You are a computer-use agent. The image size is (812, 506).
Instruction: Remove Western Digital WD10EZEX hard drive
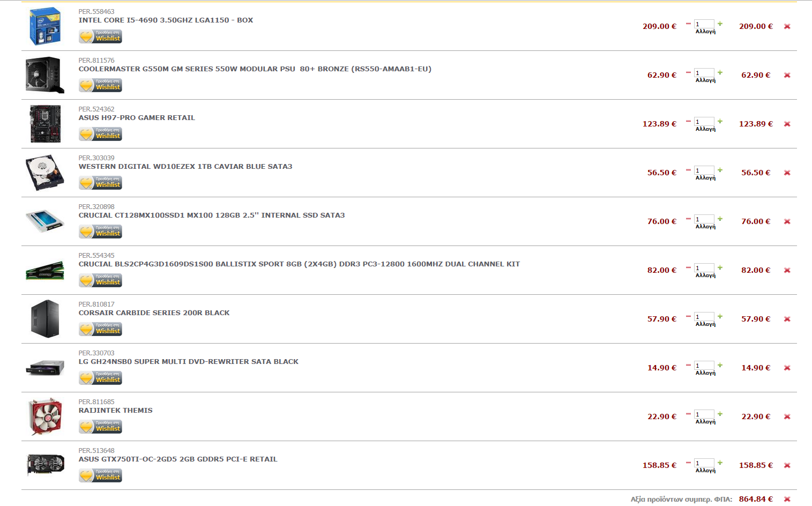click(787, 173)
